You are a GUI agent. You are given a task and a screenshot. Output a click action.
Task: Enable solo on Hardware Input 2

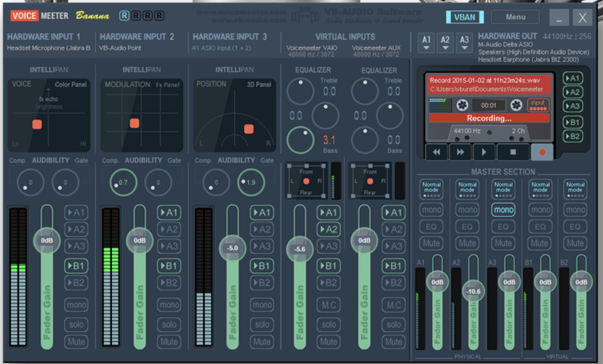point(169,324)
